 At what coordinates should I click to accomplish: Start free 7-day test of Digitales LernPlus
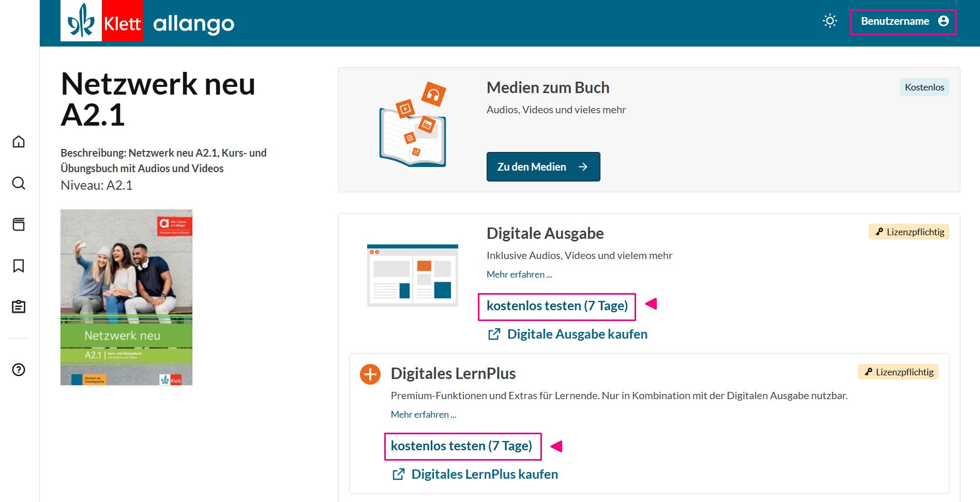point(462,446)
